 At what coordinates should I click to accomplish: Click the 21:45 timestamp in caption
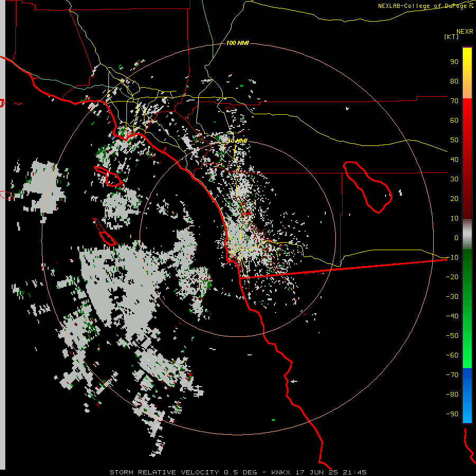[355, 472]
